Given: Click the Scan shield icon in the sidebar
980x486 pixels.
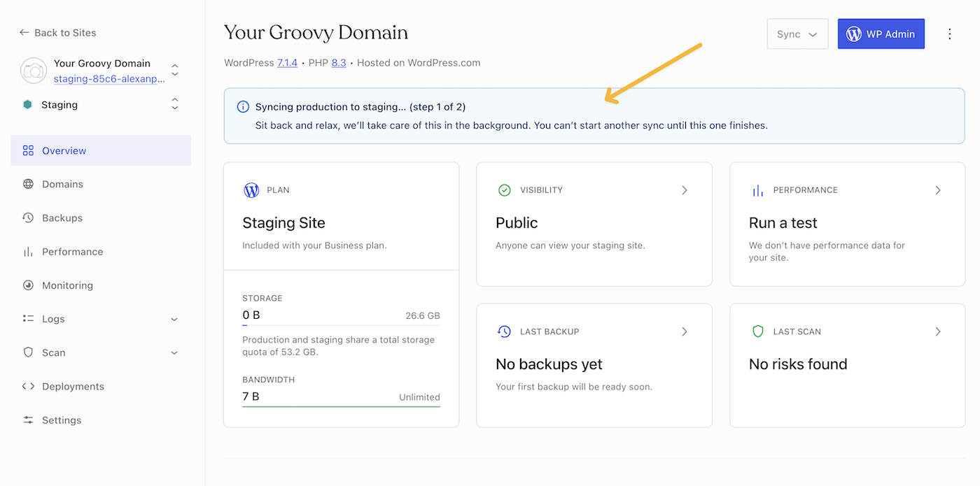Looking at the screenshot, I should click(28, 352).
